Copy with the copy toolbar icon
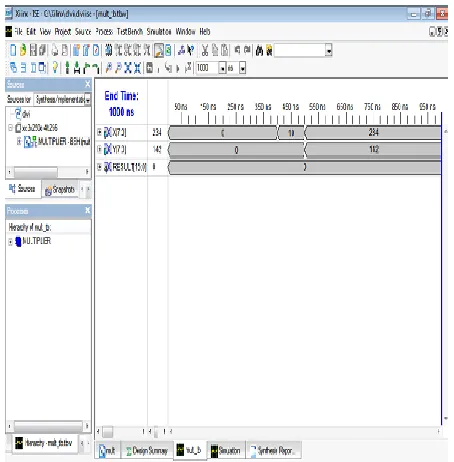The image size is (454, 462). point(215,50)
